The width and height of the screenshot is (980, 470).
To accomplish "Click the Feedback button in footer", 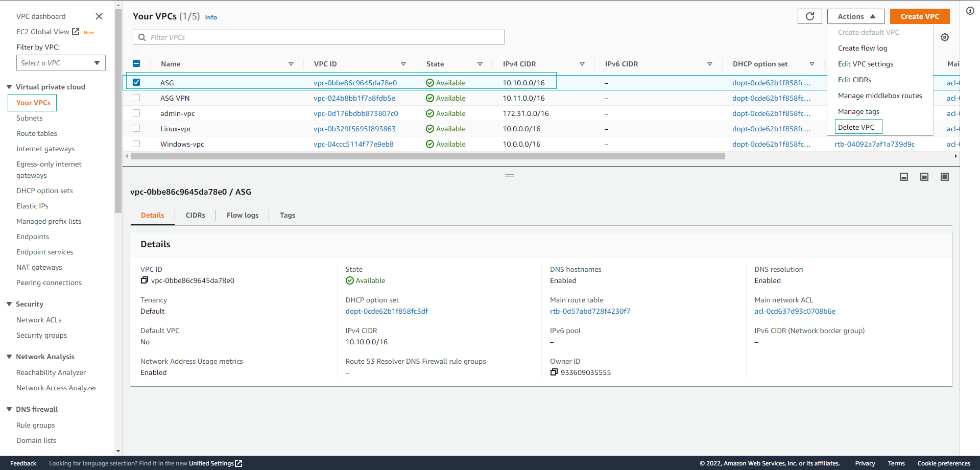I will 23,463.
